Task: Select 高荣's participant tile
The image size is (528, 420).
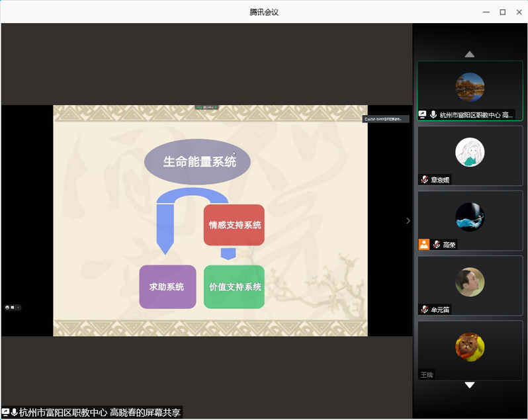Action: [470, 220]
